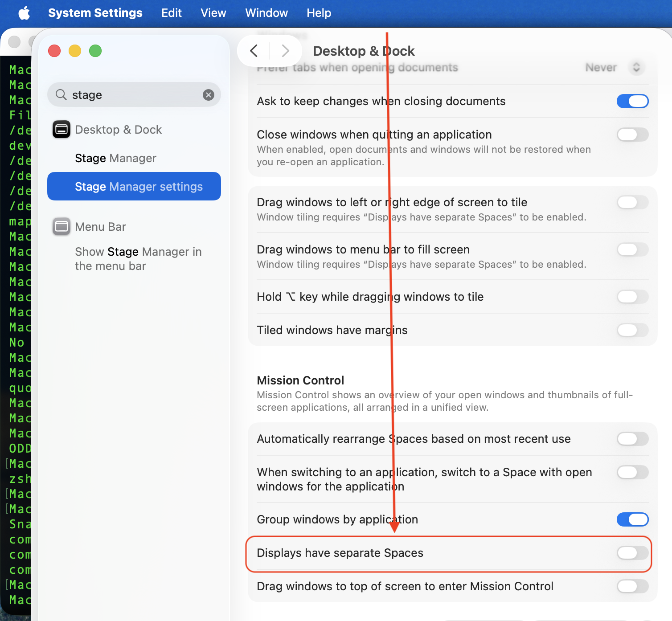Zoom the System Settings window
Viewport: 672px width, 621px height.
click(x=95, y=51)
